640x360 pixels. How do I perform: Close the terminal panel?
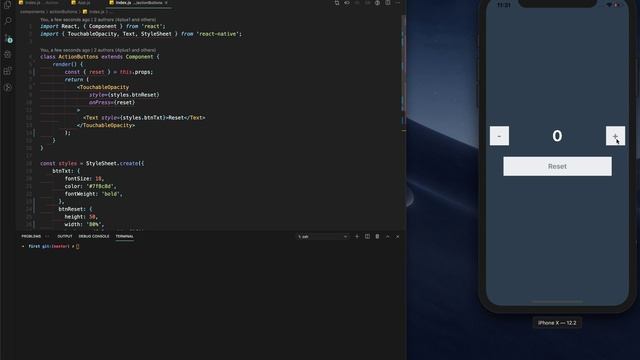pos(398,236)
